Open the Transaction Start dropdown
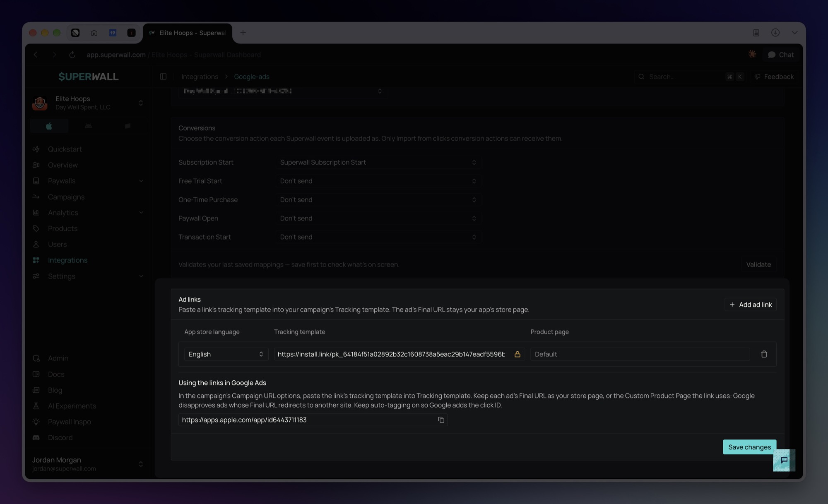 (378, 237)
